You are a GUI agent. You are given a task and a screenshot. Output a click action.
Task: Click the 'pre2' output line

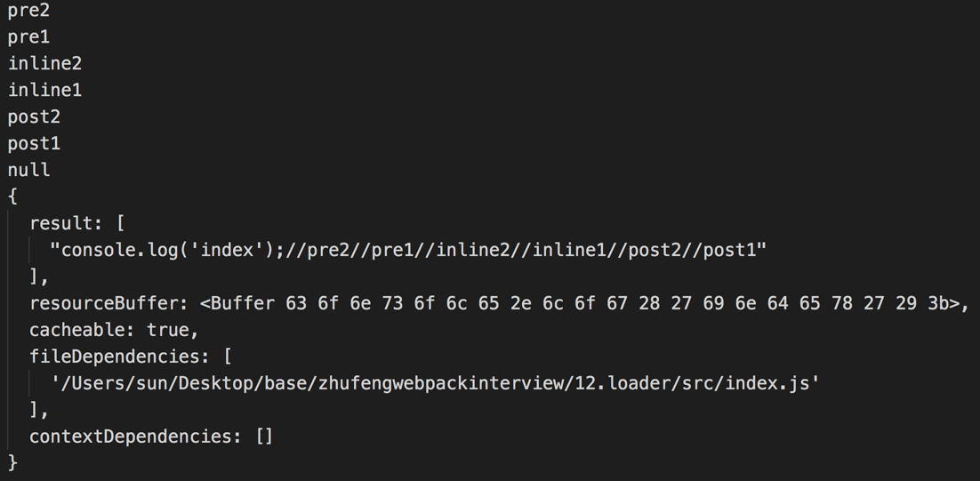point(28,11)
